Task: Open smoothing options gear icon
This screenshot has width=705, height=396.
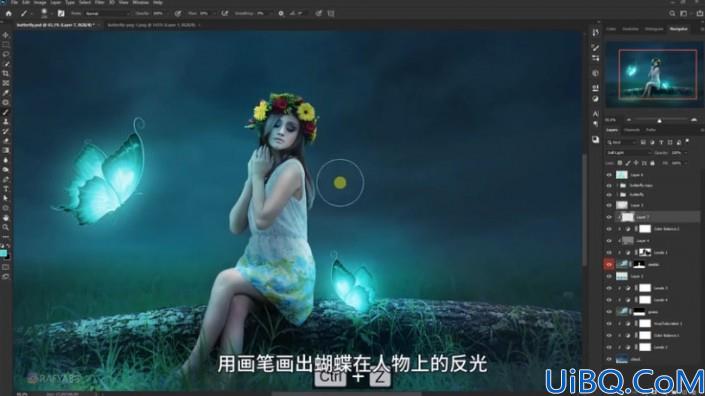Action: coord(281,13)
